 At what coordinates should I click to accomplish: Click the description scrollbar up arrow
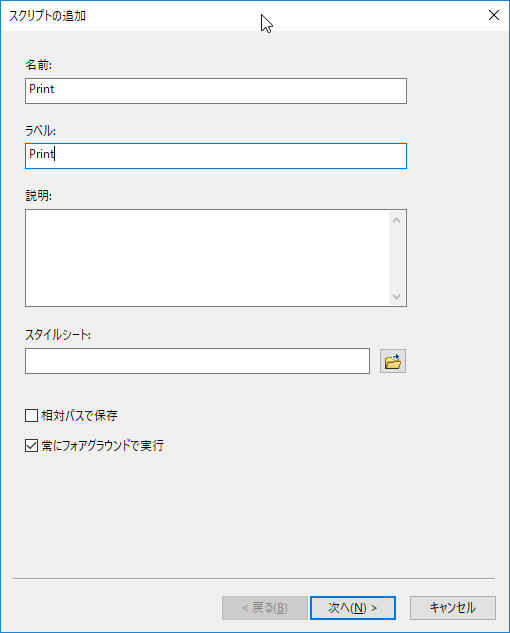[397, 220]
